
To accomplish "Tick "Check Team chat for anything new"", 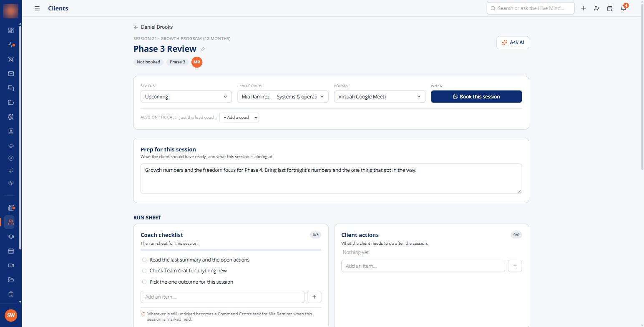I will tap(144, 271).
